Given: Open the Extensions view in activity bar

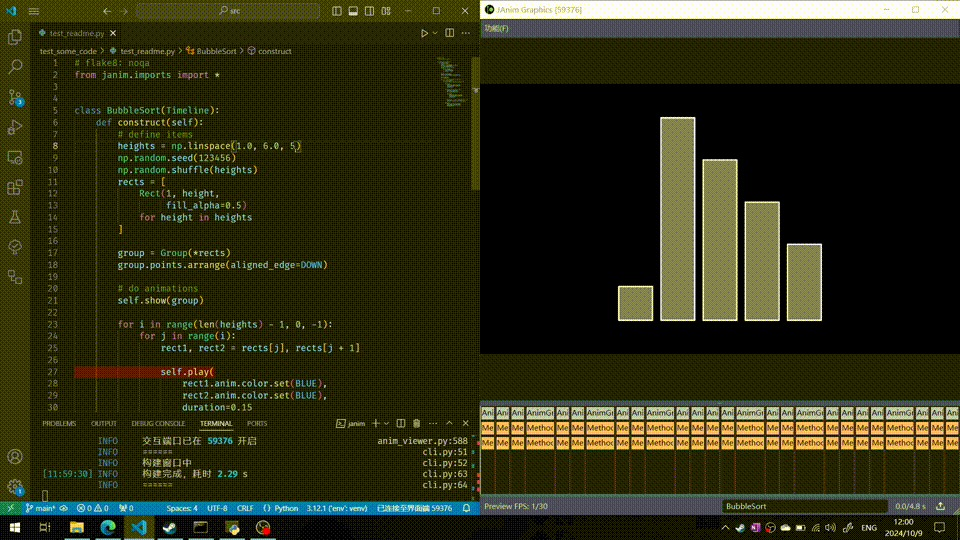Looking at the screenshot, I should point(15,187).
